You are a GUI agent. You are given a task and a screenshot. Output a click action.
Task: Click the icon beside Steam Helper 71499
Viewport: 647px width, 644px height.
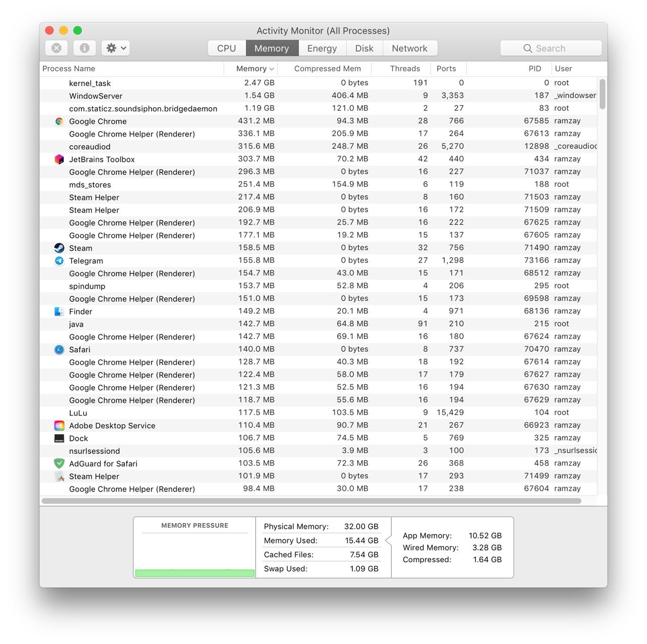tap(59, 476)
